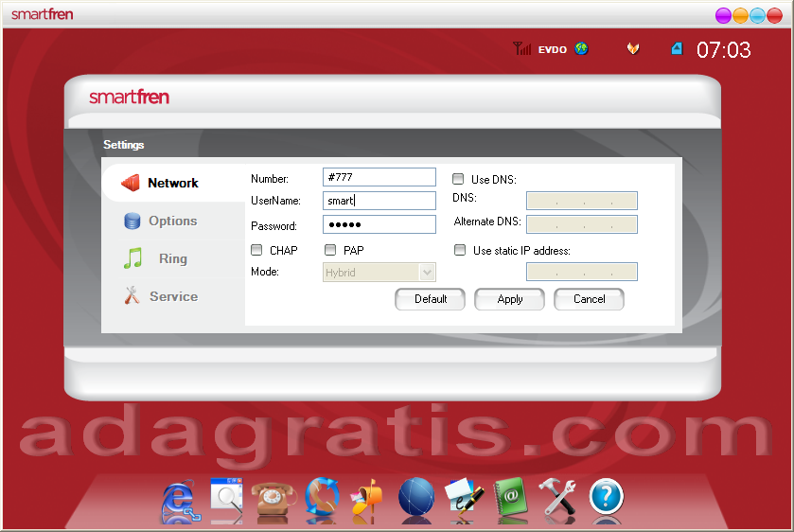The width and height of the screenshot is (794, 532).
Task: Open the magnifier search window dock icon
Action: [226, 496]
